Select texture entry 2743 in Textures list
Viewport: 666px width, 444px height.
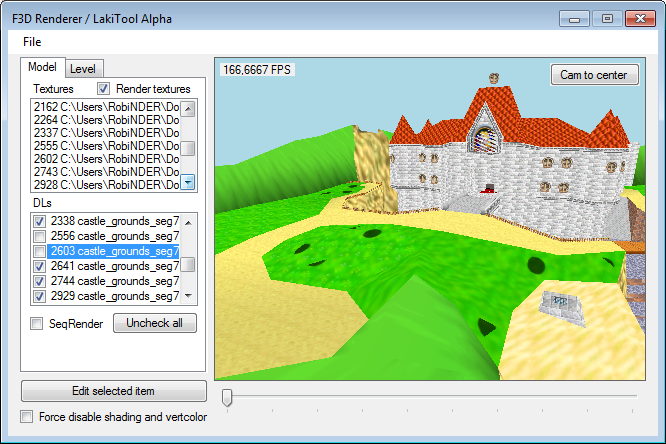click(x=106, y=172)
